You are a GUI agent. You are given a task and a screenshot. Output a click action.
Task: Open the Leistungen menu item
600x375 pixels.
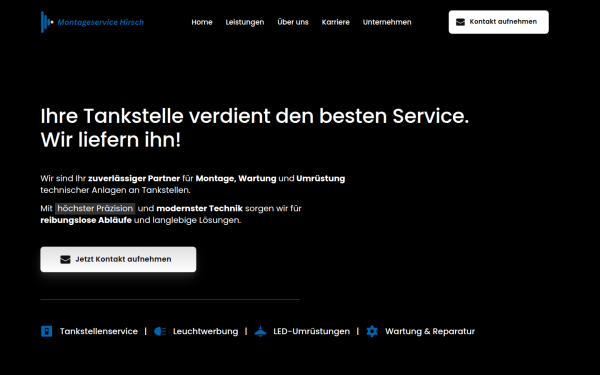pyautogui.click(x=245, y=22)
